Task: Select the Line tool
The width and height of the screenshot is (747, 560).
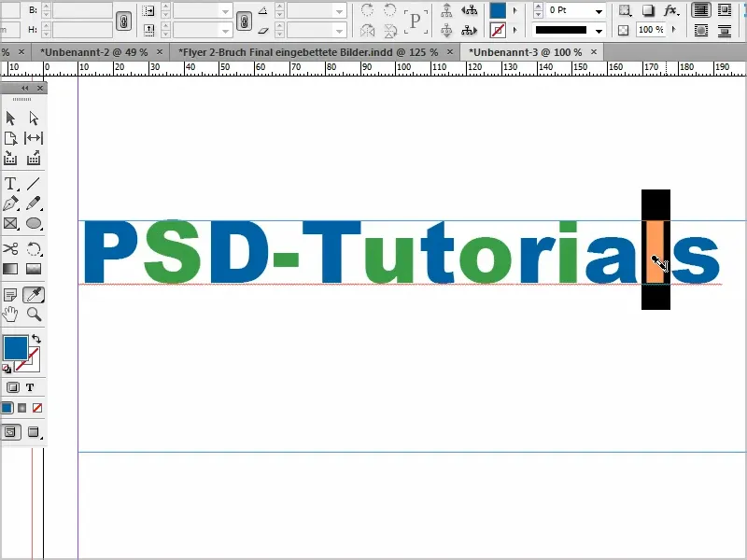Action: [34, 183]
